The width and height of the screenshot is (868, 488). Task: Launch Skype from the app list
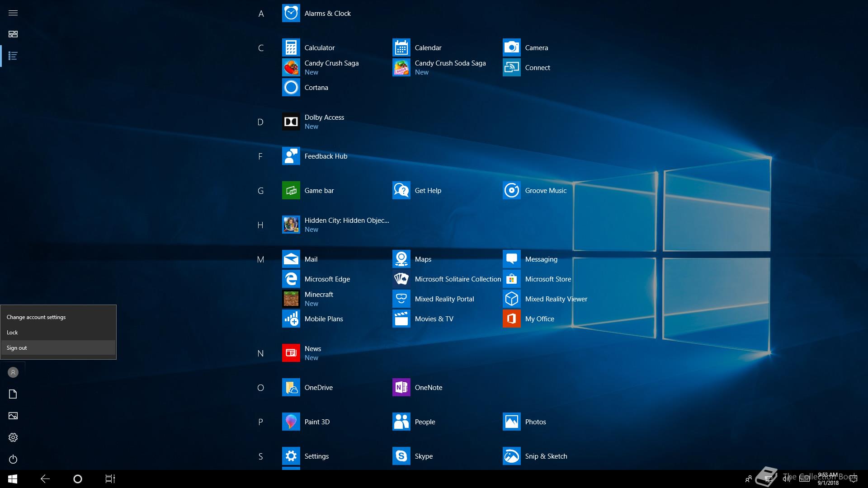tap(401, 456)
